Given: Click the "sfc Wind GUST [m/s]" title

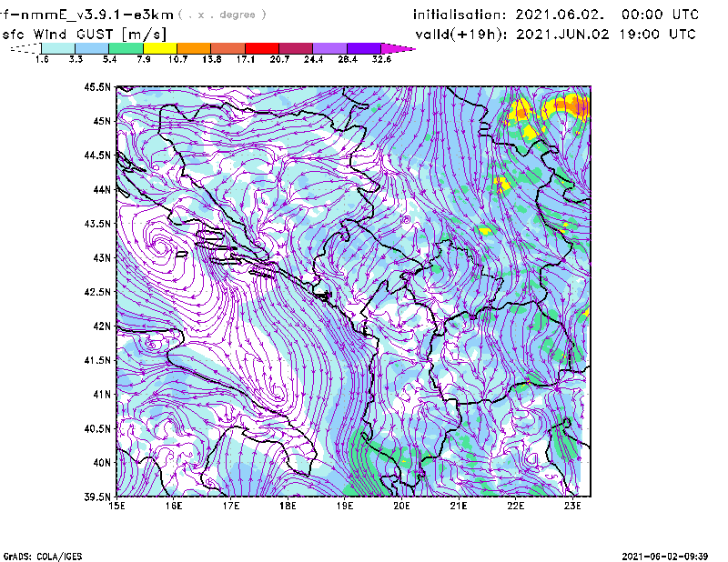Looking at the screenshot, I should [84, 35].
